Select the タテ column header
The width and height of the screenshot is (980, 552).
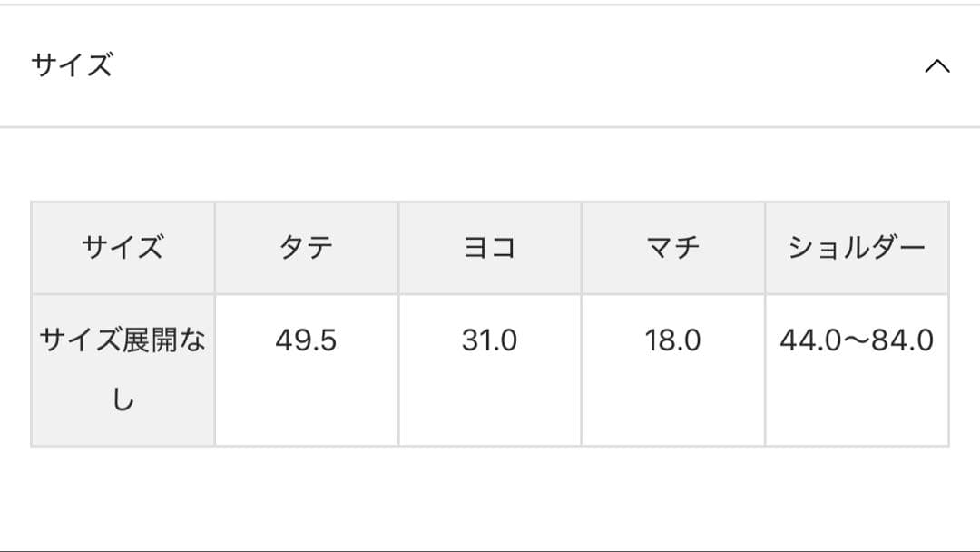(x=307, y=247)
